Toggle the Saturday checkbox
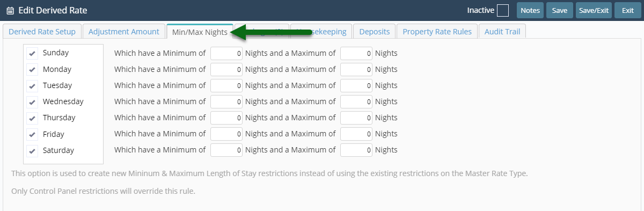Image resolution: width=644 pixels, height=211 pixels. (x=32, y=151)
